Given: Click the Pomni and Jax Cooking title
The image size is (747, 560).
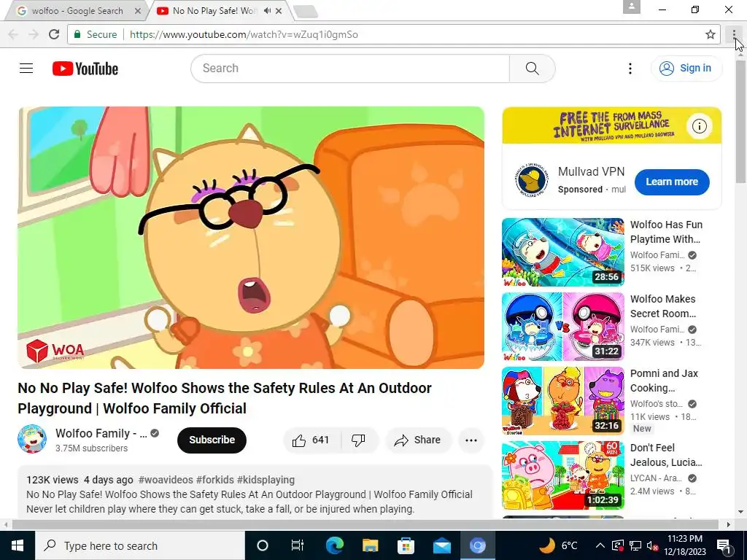Looking at the screenshot, I should pos(664,381).
